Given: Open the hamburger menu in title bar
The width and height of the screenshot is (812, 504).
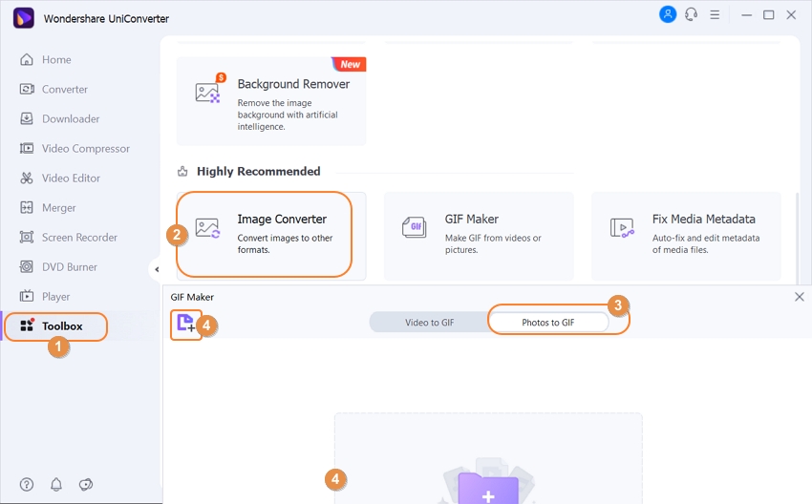Looking at the screenshot, I should (715, 15).
